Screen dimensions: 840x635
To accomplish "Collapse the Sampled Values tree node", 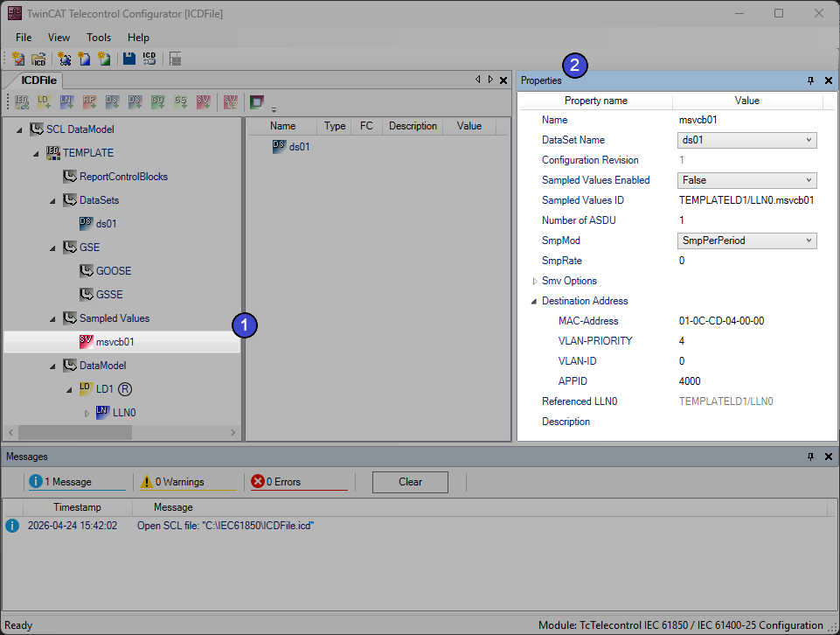I will pos(53,318).
